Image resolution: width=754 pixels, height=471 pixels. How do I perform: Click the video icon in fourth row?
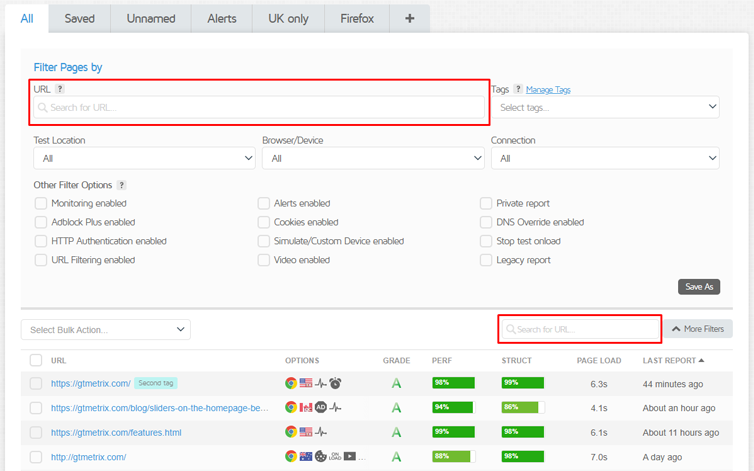(x=350, y=457)
